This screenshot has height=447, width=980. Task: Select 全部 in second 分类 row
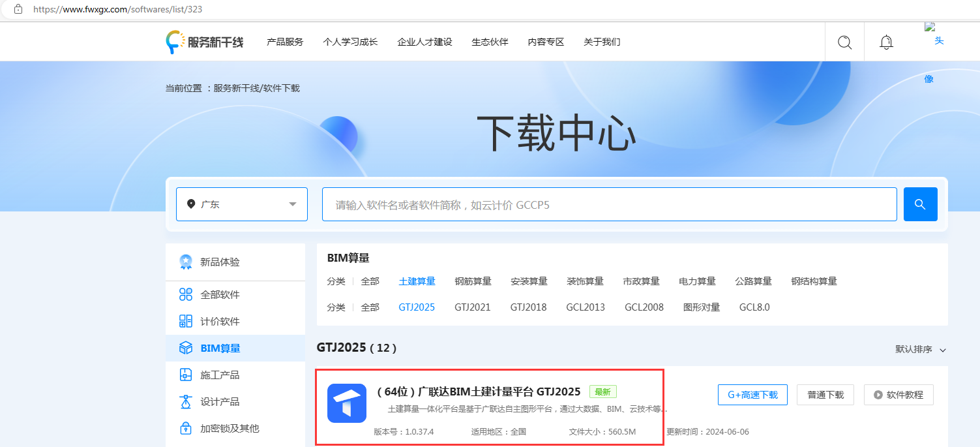click(x=370, y=307)
